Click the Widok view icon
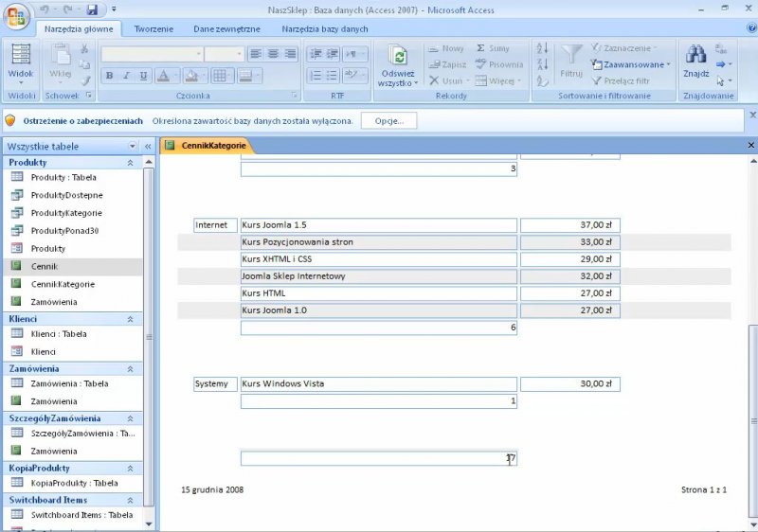This screenshot has width=758, height=532. coord(20,57)
